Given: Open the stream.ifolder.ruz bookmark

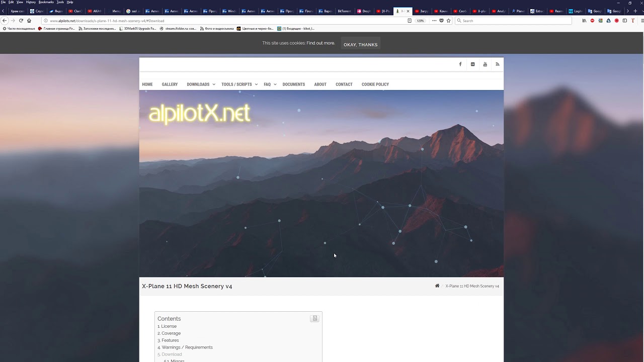Looking at the screenshot, I should pyautogui.click(x=178, y=29).
